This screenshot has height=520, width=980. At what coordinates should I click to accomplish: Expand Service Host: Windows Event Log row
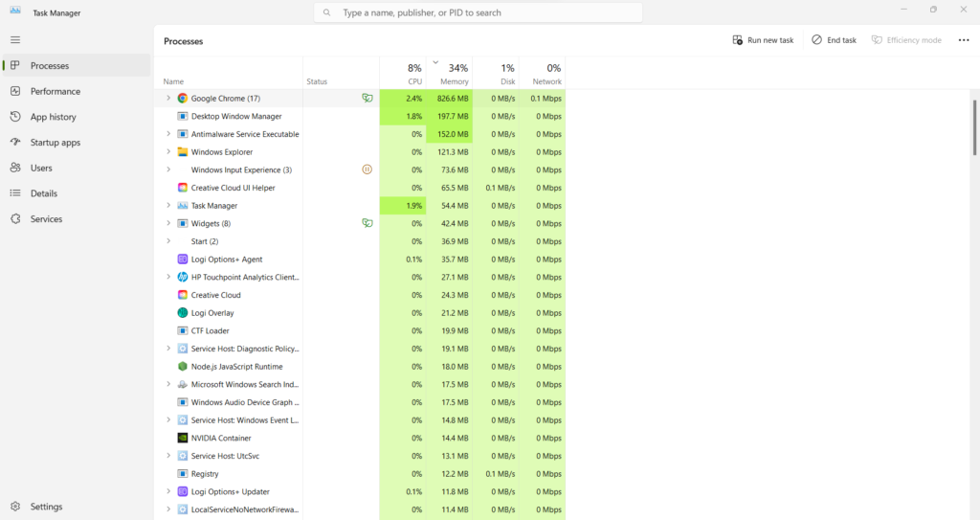point(168,420)
